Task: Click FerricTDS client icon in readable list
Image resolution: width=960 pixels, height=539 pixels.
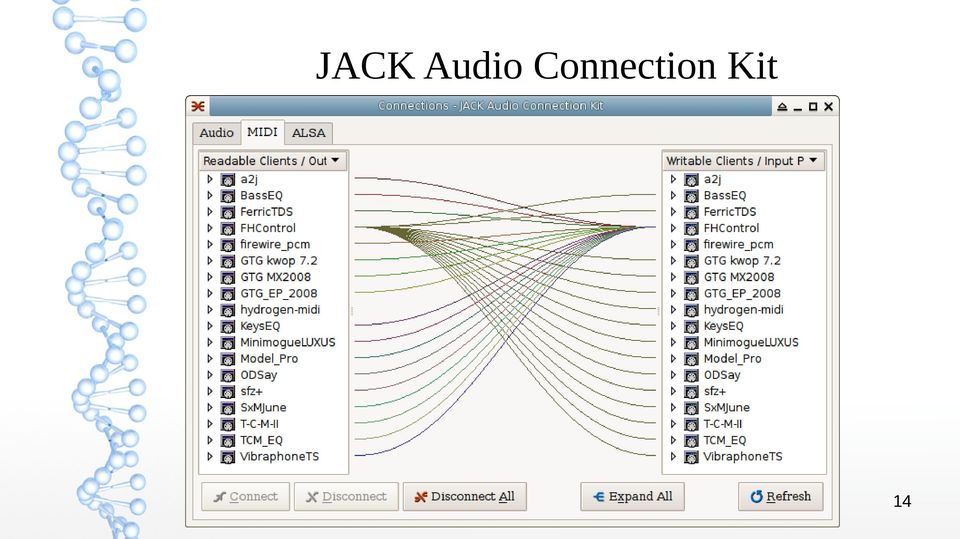Action: coord(228,213)
